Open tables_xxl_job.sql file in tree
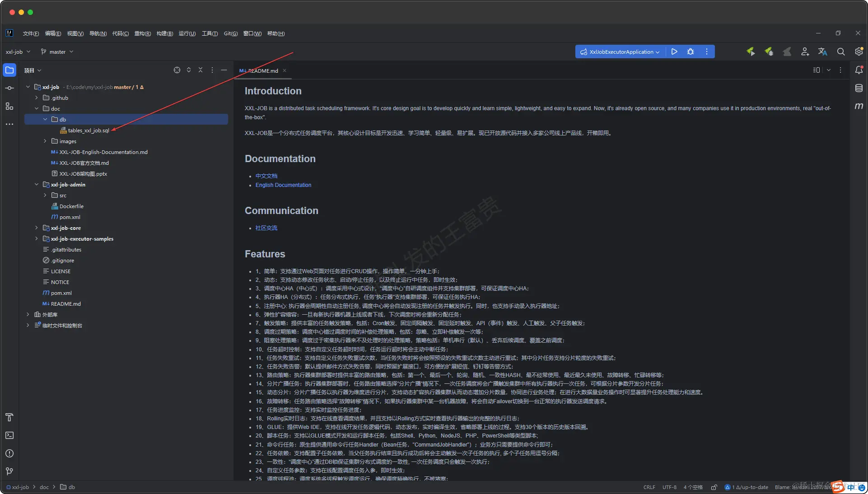This screenshot has height=494, width=868. pyautogui.click(x=89, y=130)
